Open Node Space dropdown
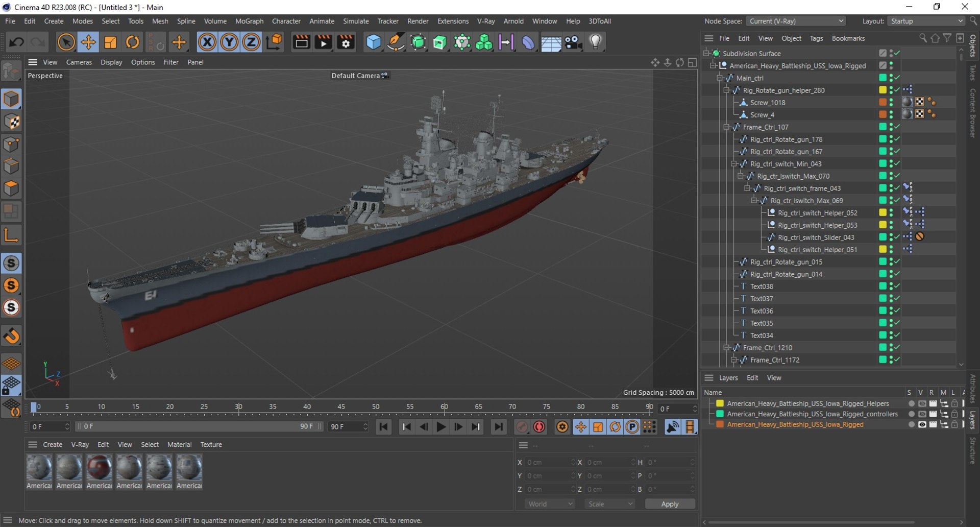 [795, 21]
